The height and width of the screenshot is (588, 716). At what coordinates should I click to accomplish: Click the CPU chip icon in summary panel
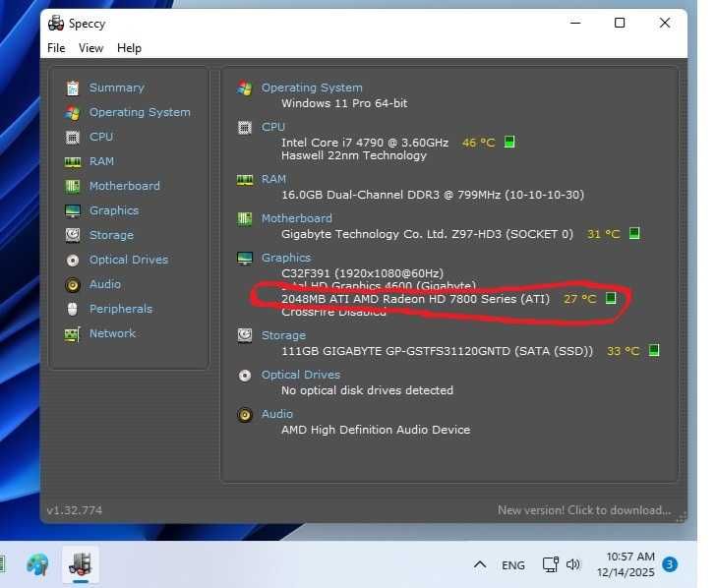tap(245, 128)
